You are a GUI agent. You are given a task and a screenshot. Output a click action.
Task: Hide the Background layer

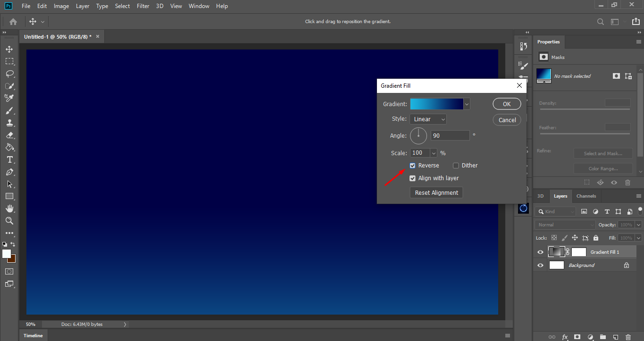click(x=541, y=266)
